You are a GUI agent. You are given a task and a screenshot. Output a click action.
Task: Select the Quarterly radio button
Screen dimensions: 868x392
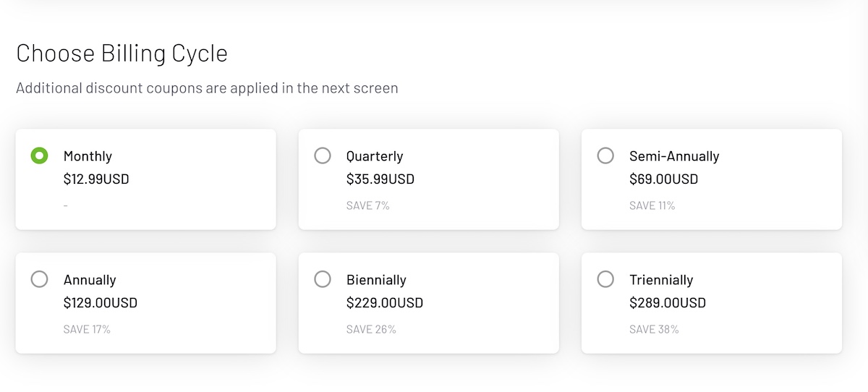click(323, 155)
